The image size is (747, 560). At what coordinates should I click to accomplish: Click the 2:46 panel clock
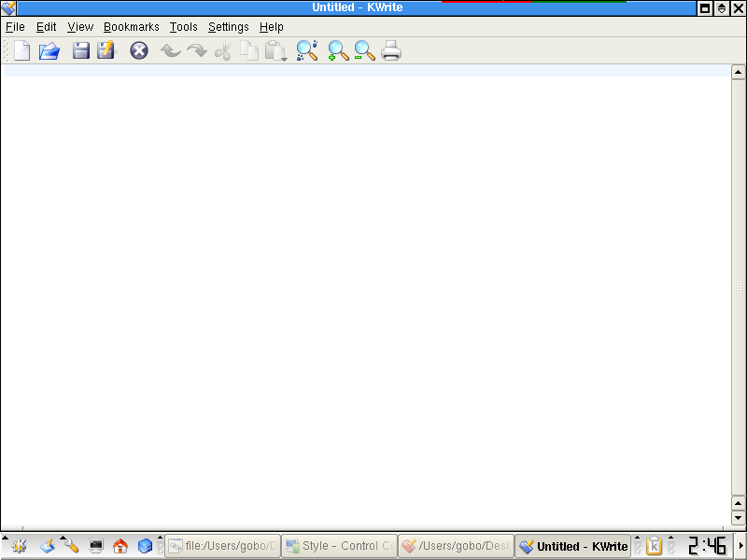[x=707, y=546]
